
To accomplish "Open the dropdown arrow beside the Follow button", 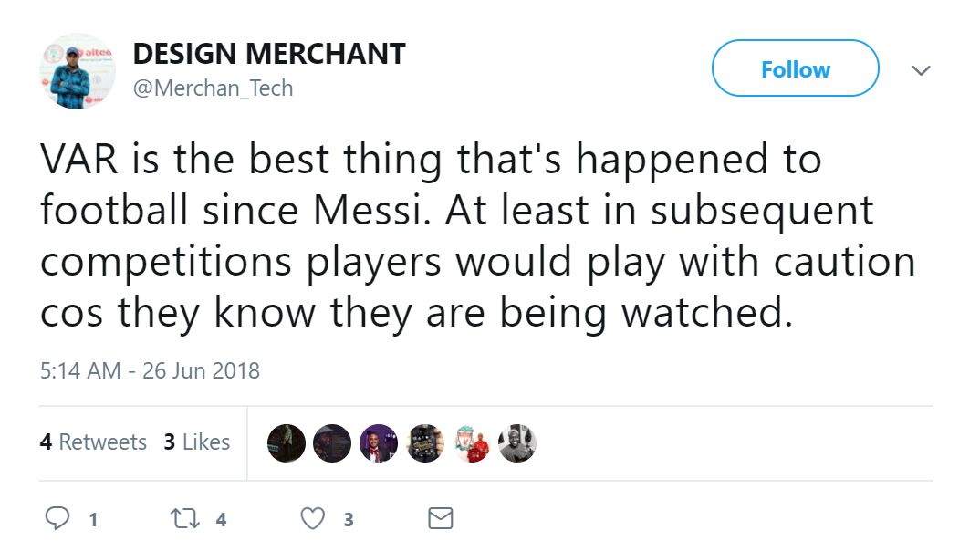I will tap(922, 69).
